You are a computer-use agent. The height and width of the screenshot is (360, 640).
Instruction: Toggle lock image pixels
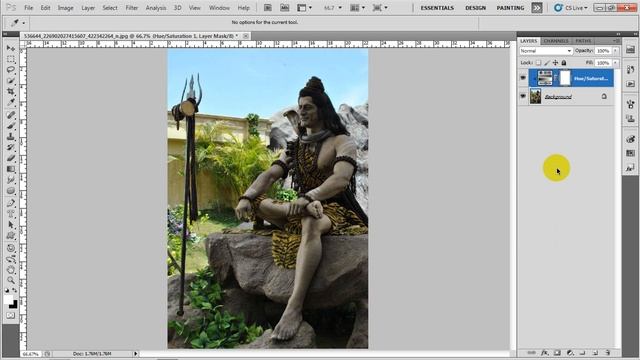point(547,63)
